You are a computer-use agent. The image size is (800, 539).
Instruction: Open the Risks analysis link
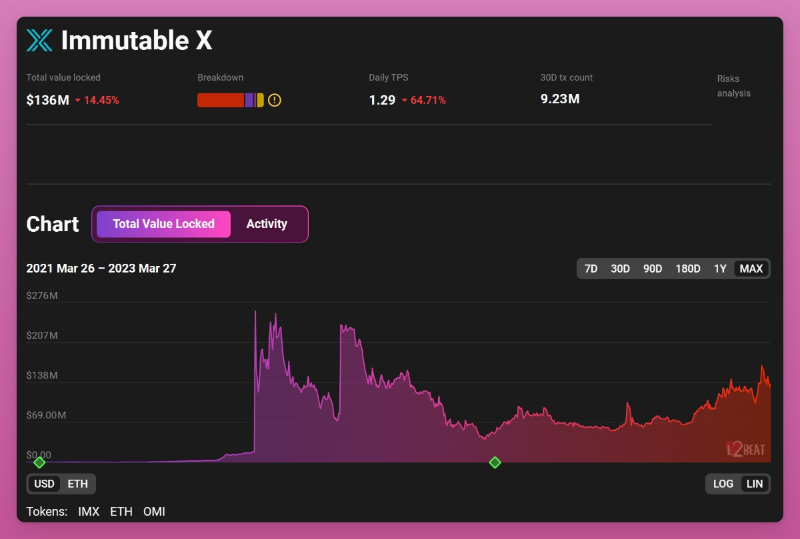coord(734,86)
